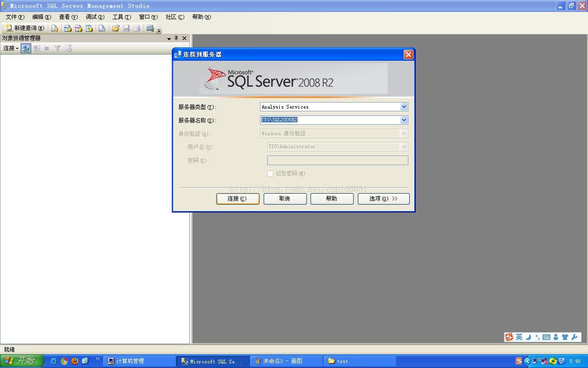Open the 编辑(E) menu
Screen dimensions: 588x368
pos(42,17)
